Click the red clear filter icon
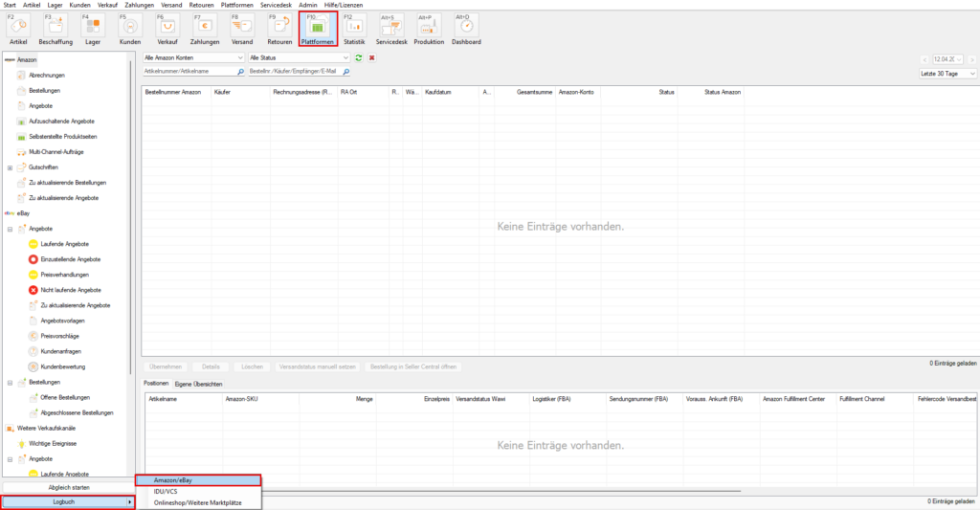980x510 pixels. tap(371, 58)
